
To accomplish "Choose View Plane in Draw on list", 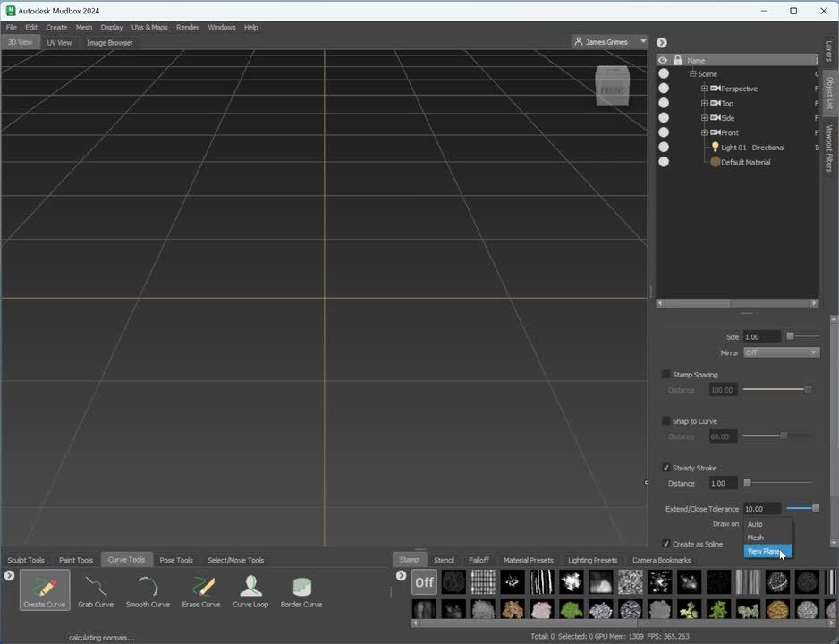I will tap(763, 552).
